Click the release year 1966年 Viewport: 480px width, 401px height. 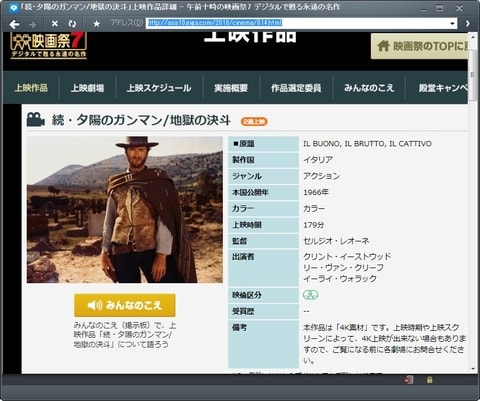point(316,192)
